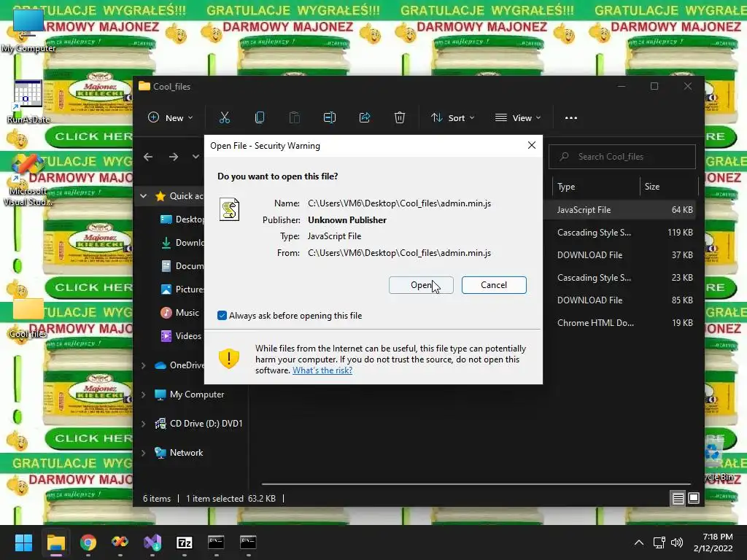747x560 pixels.
Task: Select the Chrome HTML Document 19 KB row
Action: (619, 322)
